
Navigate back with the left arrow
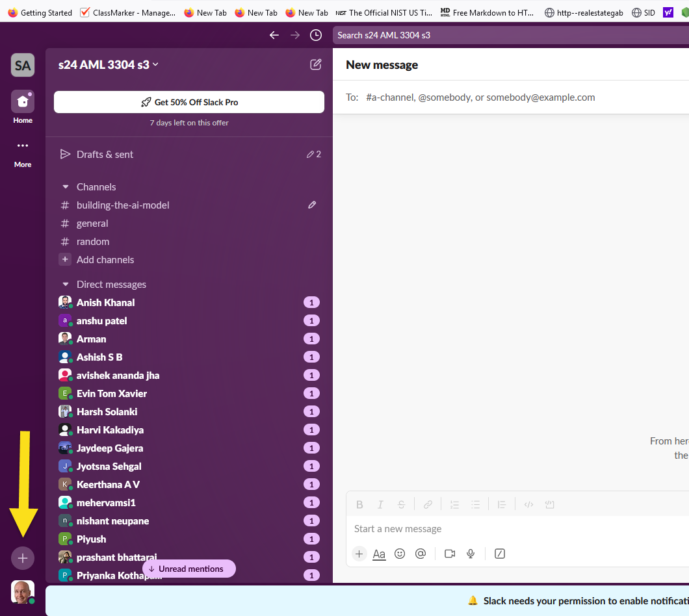(x=274, y=35)
